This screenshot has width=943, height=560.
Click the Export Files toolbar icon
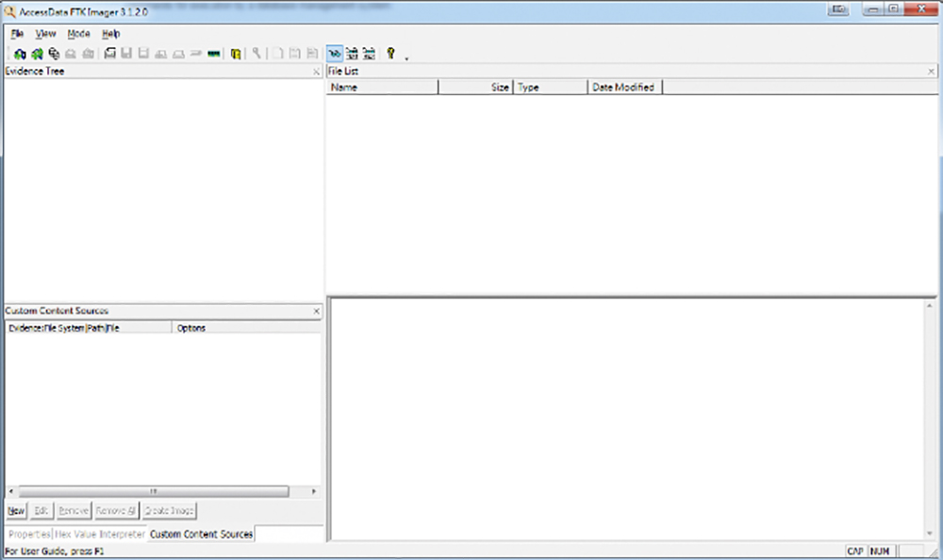point(277,54)
